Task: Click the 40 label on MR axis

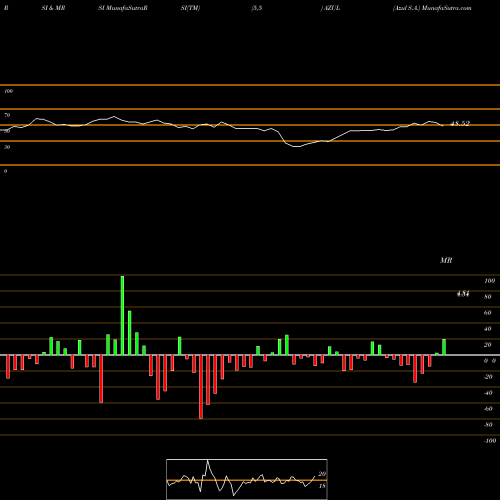Action: click(x=488, y=329)
